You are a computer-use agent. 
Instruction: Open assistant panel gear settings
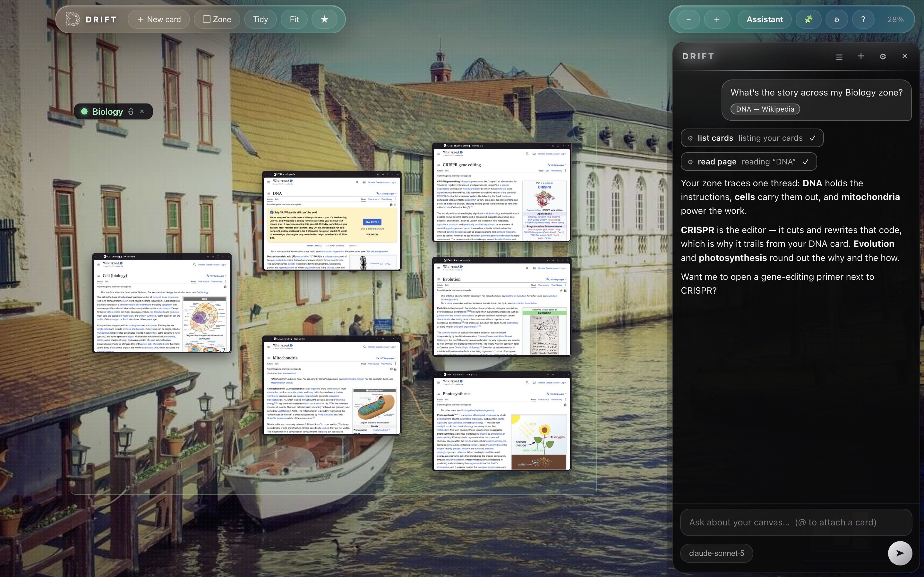click(882, 56)
